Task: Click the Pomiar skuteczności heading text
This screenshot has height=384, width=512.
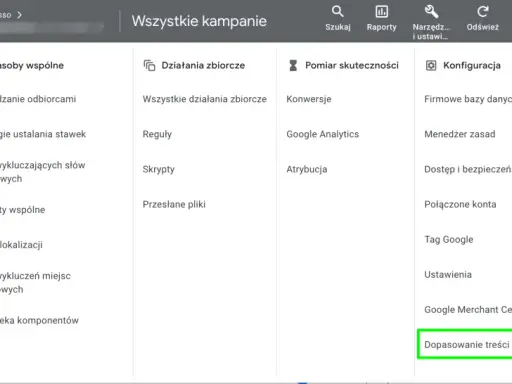Action: pyautogui.click(x=352, y=65)
